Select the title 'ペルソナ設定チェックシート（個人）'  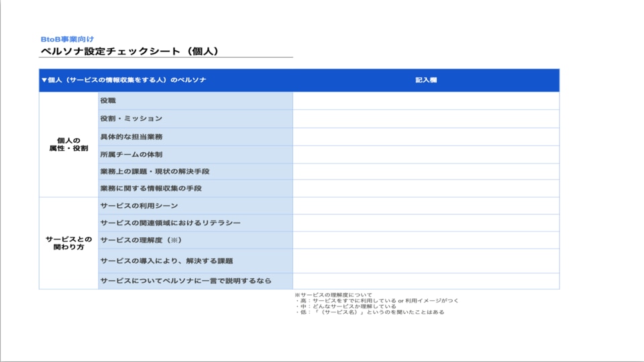[x=129, y=52]
